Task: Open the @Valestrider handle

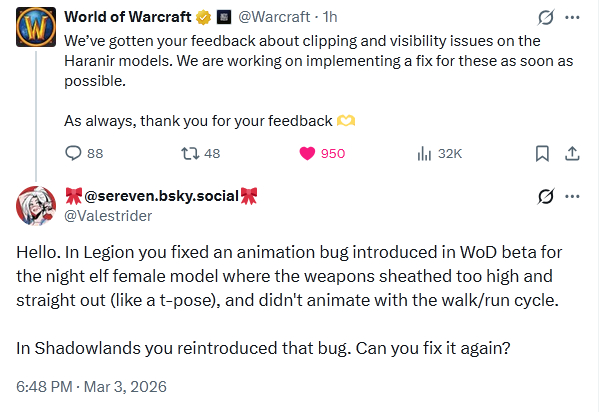Action: [110, 214]
